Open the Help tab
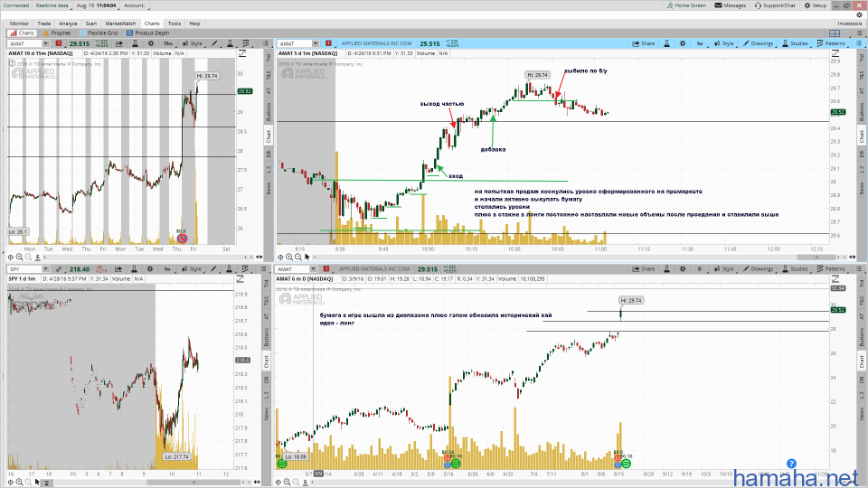This screenshot has height=488, width=868. click(194, 23)
